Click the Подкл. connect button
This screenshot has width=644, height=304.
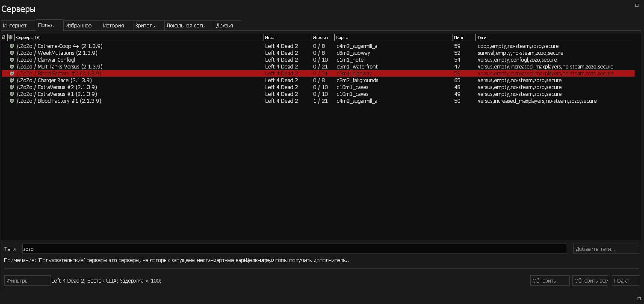coord(625,280)
